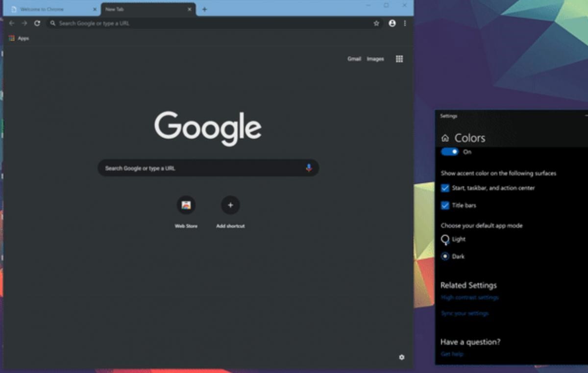This screenshot has width=588, height=373.
Task: Select the New Tab tab
Action: coord(148,9)
